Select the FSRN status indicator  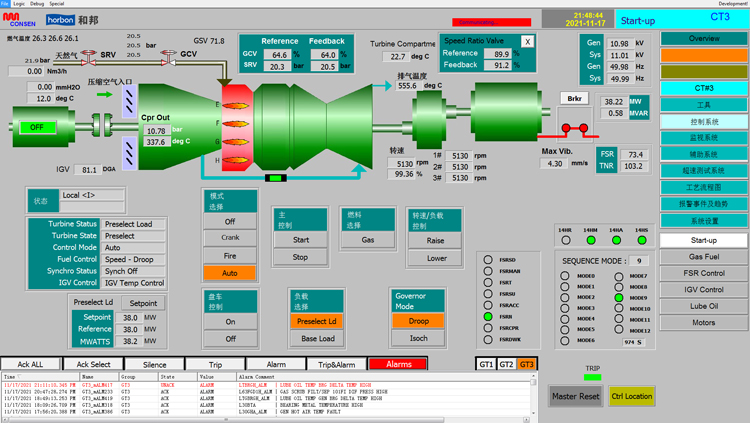click(488, 316)
